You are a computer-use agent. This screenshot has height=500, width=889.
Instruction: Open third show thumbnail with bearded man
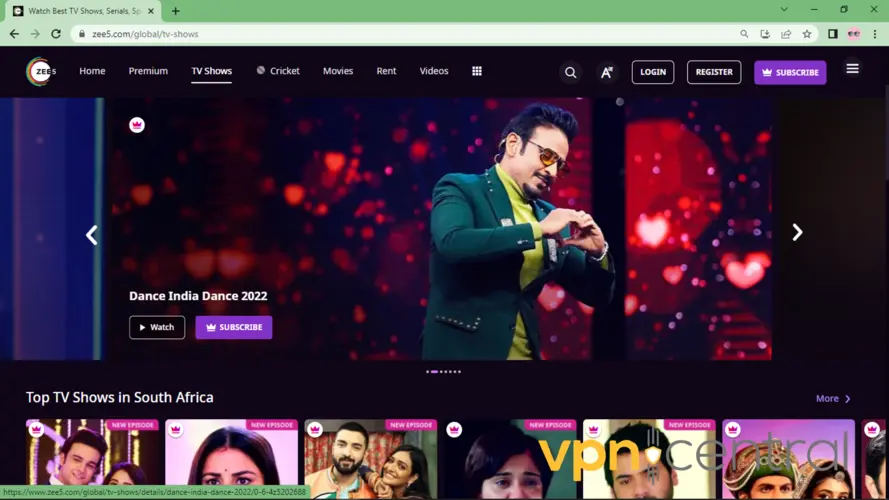[x=371, y=459]
